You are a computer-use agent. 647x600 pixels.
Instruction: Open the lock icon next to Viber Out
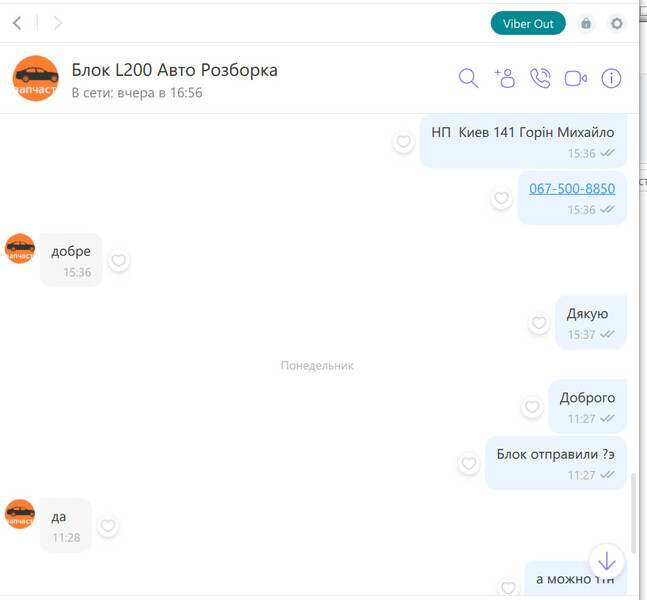point(586,23)
